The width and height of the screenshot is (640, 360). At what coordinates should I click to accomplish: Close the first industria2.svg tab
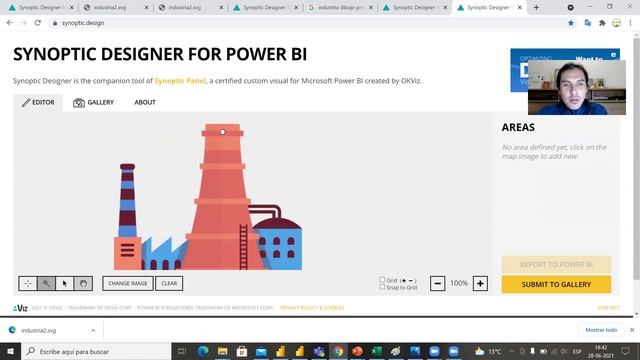click(x=147, y=7)
